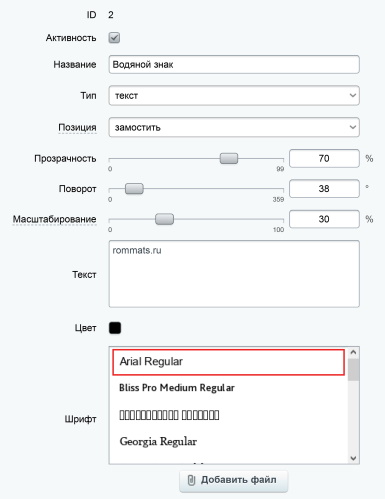
Task: Open the Позиция dropdown showing замостить
Action: coord(234,127)
